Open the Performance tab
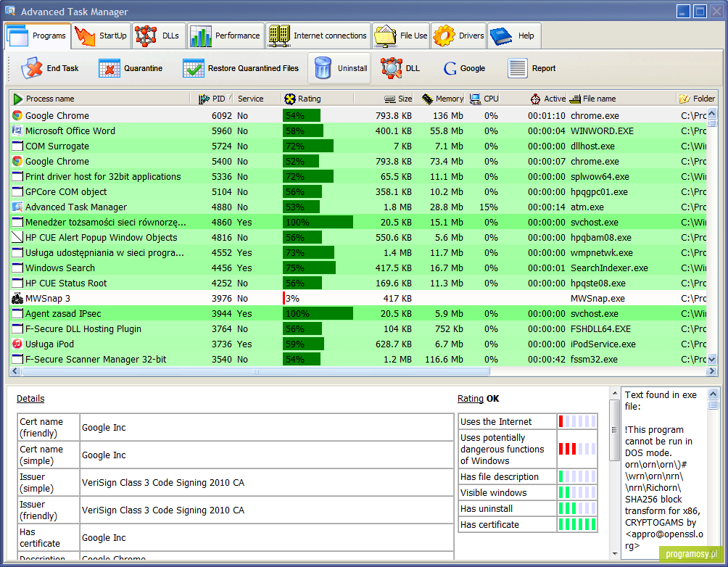Image resolution: width=728 pixels, height=567 pixels. tap(226, 36)
